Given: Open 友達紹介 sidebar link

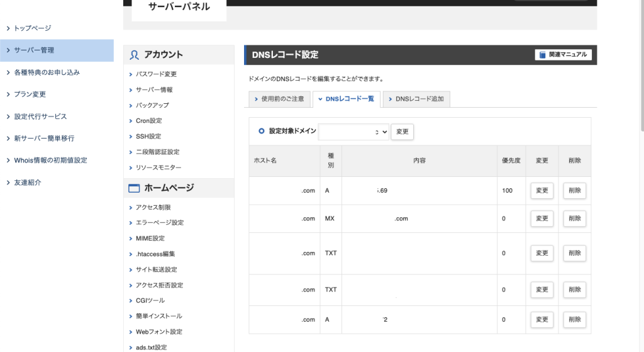Looking at the screenshot, I should [28, 183].
